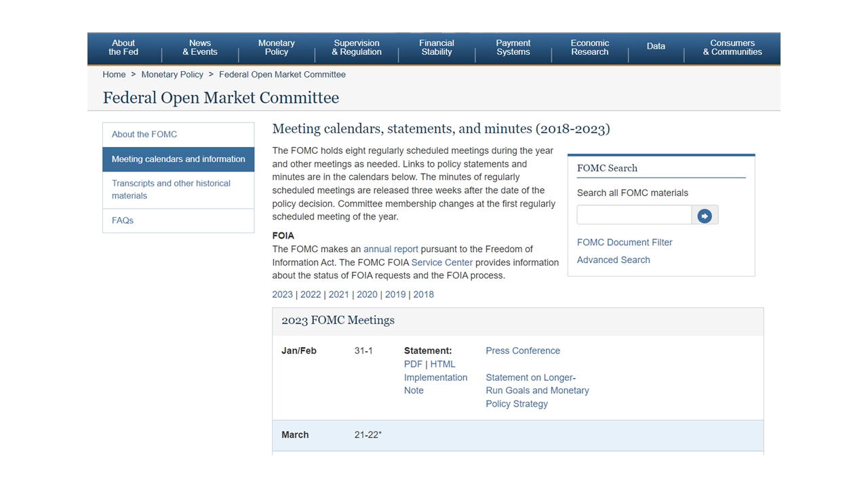Jump to 2019 meetings year link
868x488 pixels.
click(x=395, y=295)
